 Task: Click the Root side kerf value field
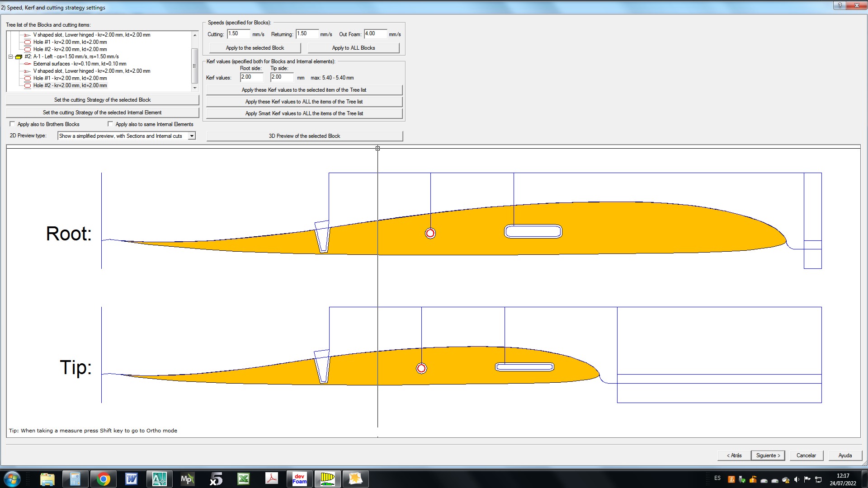click(x=251, y=77)
